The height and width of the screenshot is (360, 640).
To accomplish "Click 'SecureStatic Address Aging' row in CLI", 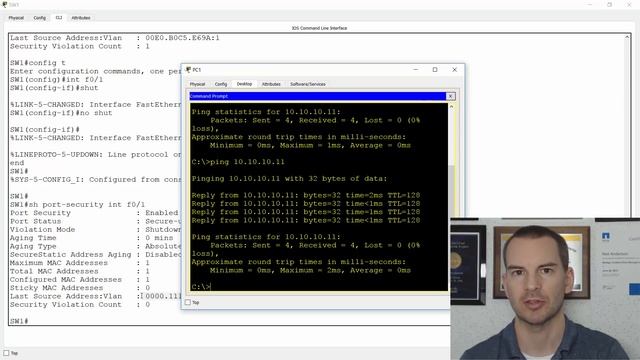I will coord(95,254).
